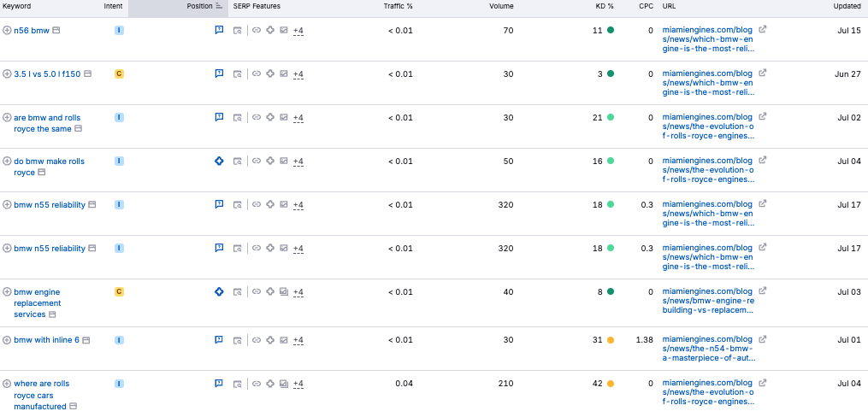Open 'bmw engine replacement services' keyword link
Screen dimensions: 868x417
(x=37, y=303)
